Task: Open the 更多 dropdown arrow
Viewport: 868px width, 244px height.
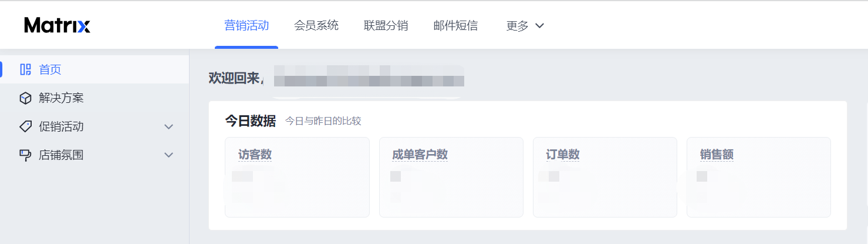Action: pyautogui.click(x=540, y=26)
